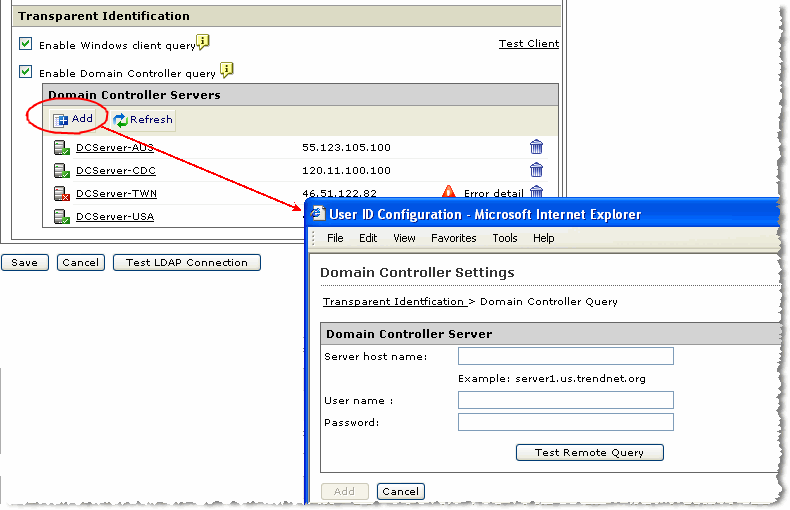Click the Test Client link
Image resolution: width=790 pixels, height=510 pixels.
click(528, 44)
